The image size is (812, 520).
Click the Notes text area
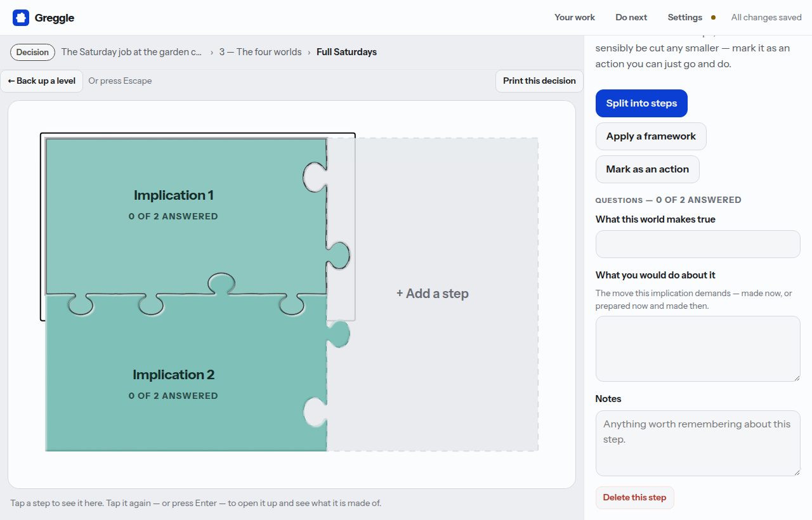point(698,443)
